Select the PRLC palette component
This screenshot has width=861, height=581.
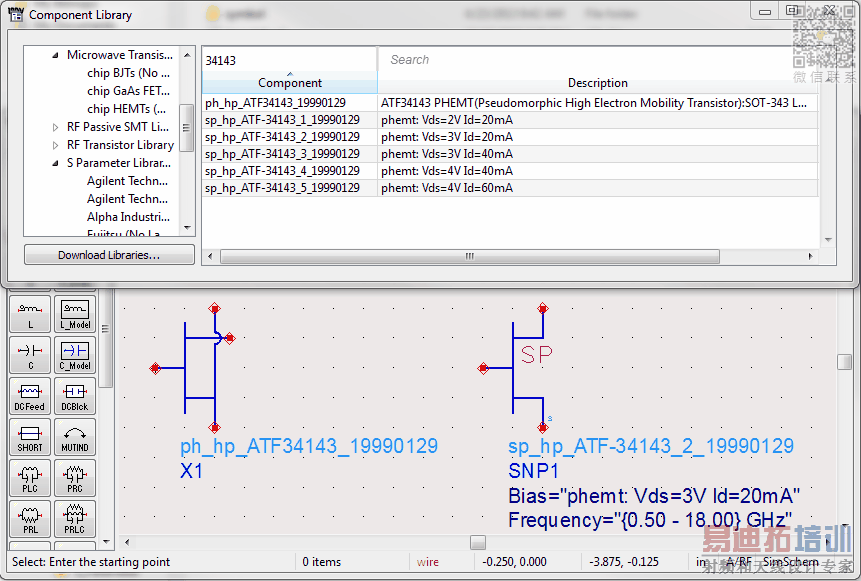coord(75,519)
